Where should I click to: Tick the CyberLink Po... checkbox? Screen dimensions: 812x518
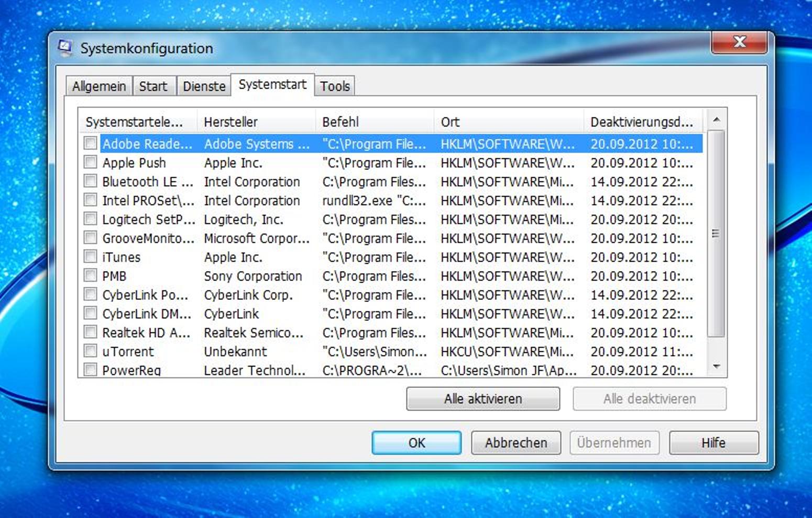pyautogui.click(x=91, y=294)
